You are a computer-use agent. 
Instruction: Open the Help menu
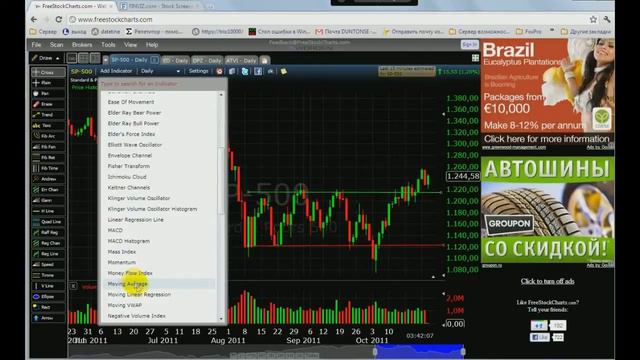click(152, 45)
